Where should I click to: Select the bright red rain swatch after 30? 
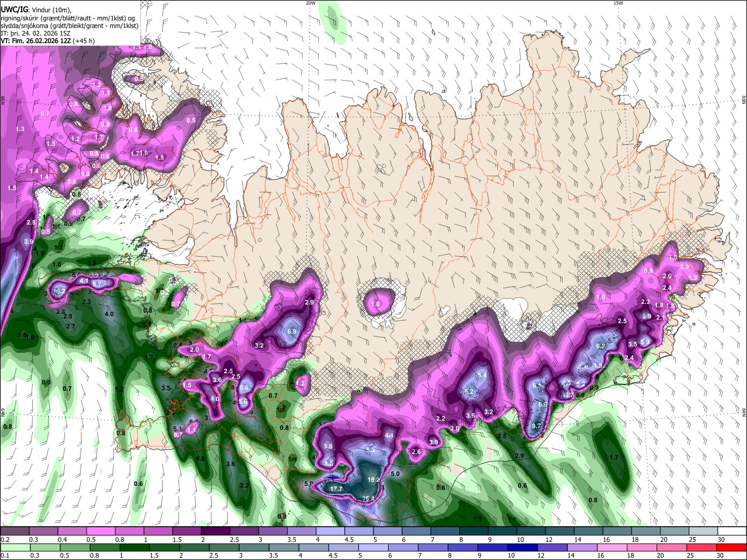pos(732,547)
